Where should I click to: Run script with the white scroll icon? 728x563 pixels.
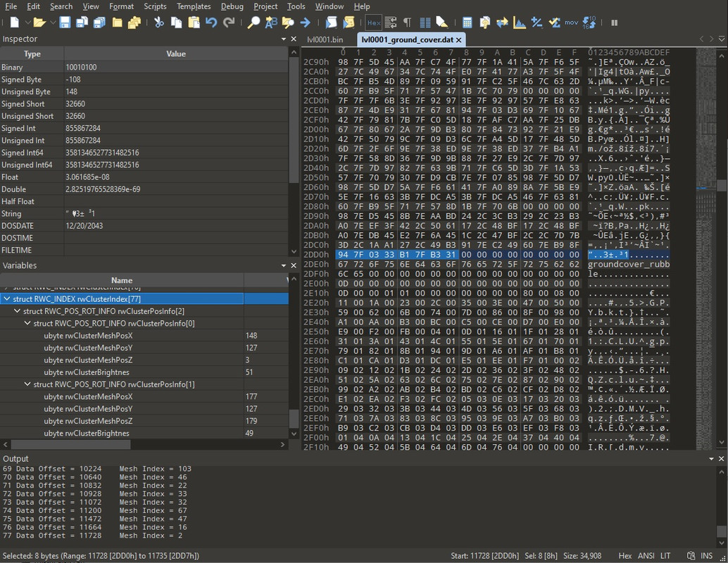pos(331,23)
